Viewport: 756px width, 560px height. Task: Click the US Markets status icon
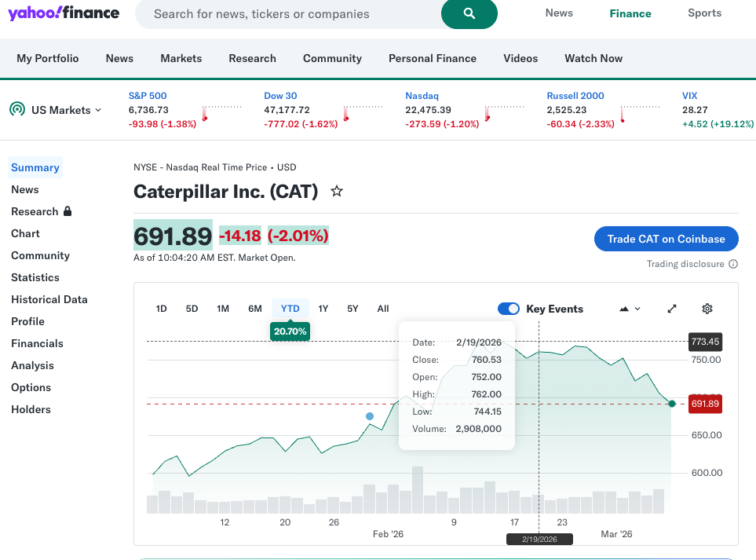tap(16, 110)
